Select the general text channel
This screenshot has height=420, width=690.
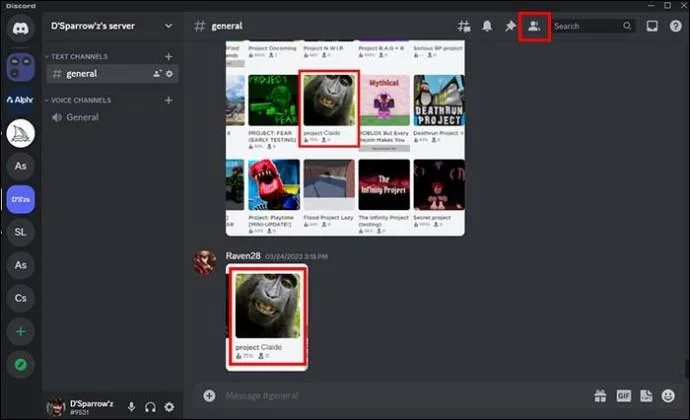[x=112, y=74]
